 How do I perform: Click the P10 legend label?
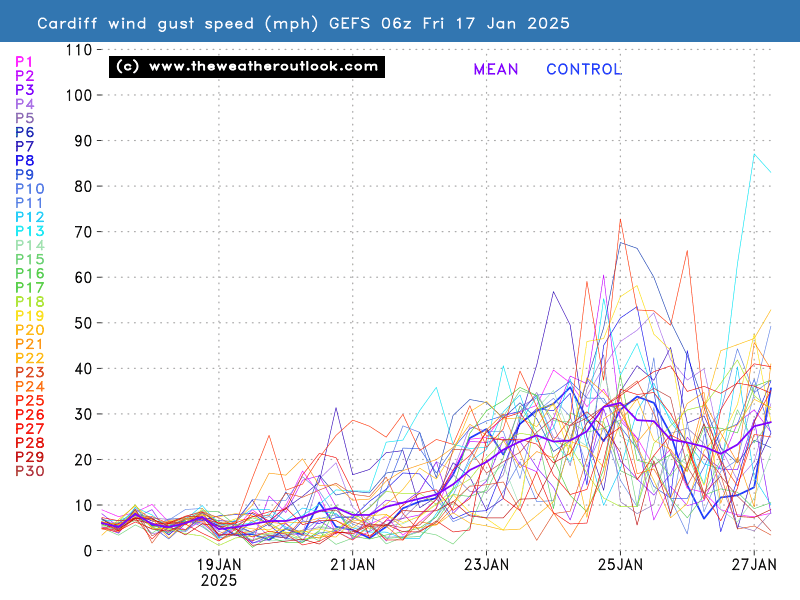pos(30,189)
